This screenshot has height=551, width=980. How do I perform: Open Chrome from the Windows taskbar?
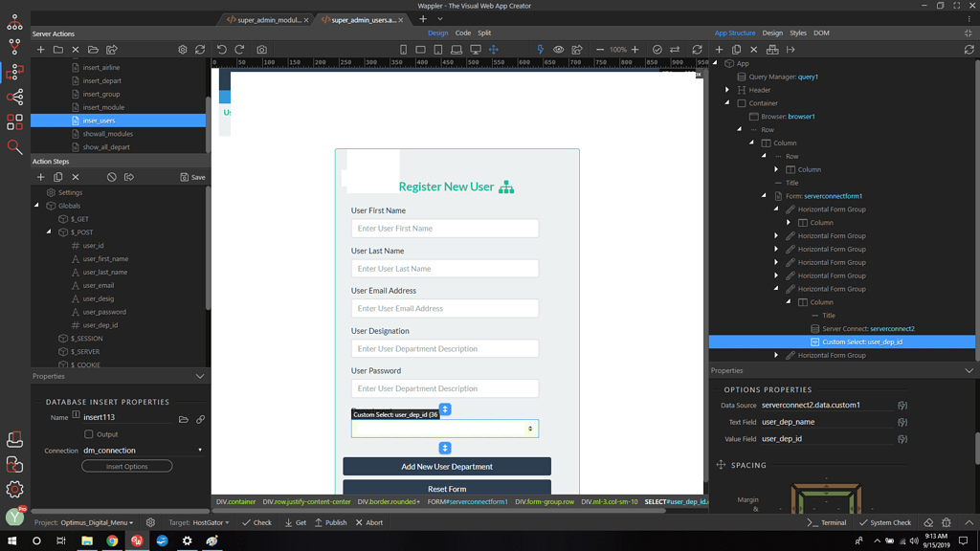pyautogui.click(x=112, y=541)
